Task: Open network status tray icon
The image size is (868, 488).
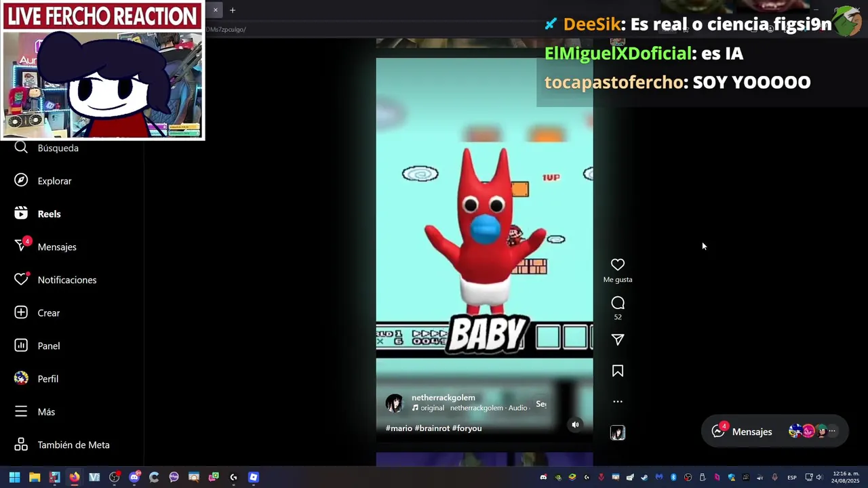Action: coord(809,477)
